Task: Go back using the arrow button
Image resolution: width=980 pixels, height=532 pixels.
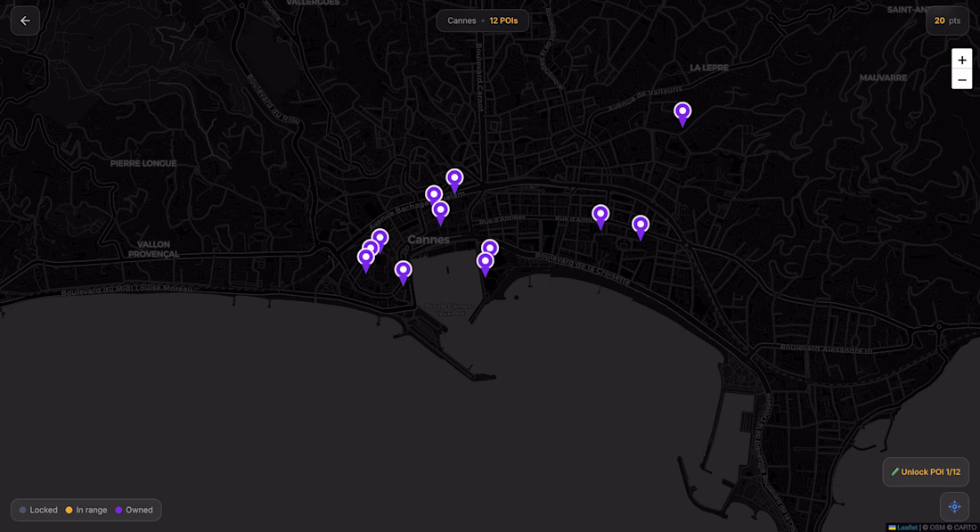Action: pyautogui.click(x=25, y=20)
